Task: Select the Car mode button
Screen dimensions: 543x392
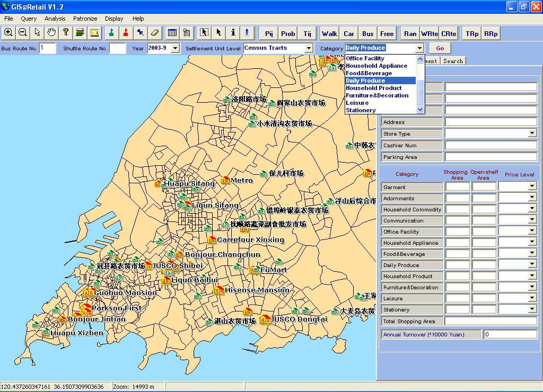Action: (x=349, y=33)
